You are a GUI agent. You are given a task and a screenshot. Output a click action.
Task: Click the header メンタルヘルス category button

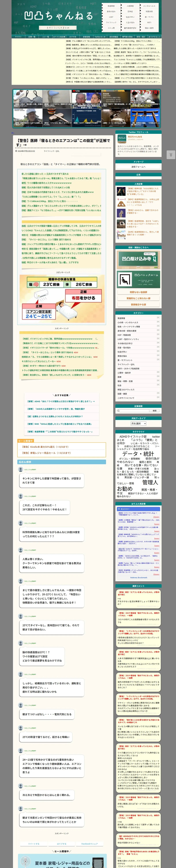(149, 6)
